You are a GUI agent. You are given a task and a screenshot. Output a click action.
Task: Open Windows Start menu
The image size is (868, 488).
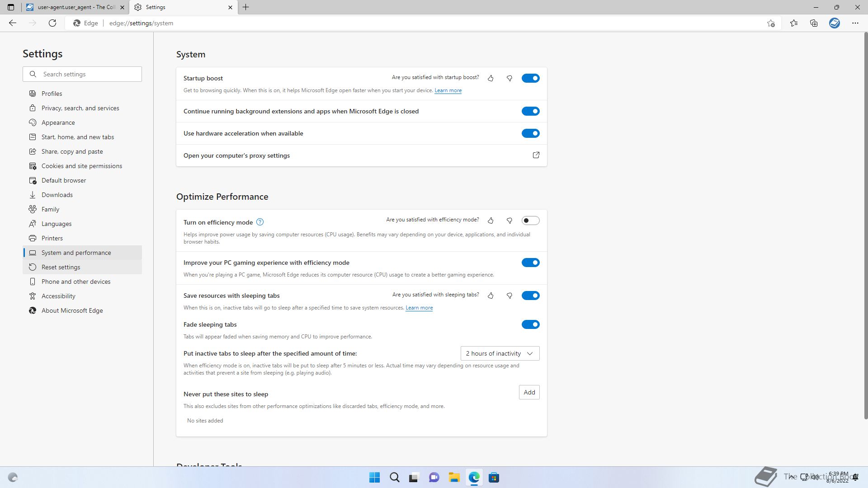(374, 478)
